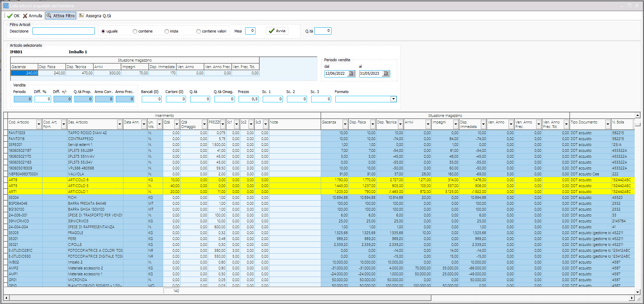Select the 'uguale' radio button
The image size is (644, 304).
point(103,31)
